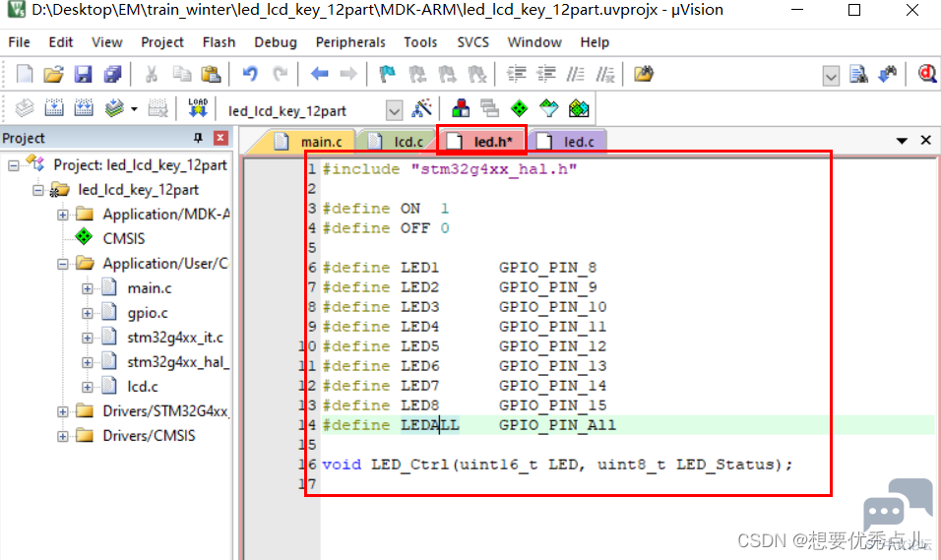
Task: Collapse the Project: led_lcd_key_12part root node
Action: [x=13, y=165]
